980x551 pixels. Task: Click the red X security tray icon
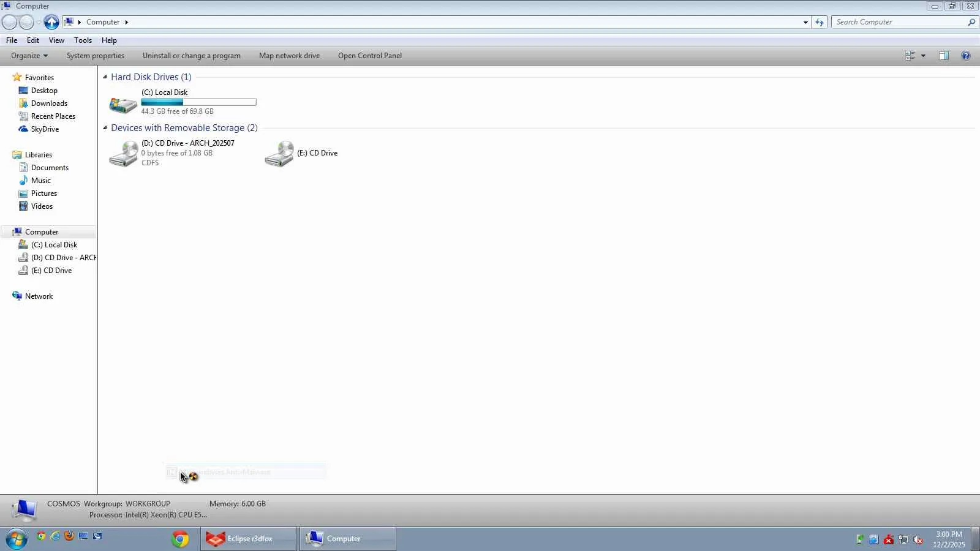point(889,539)
